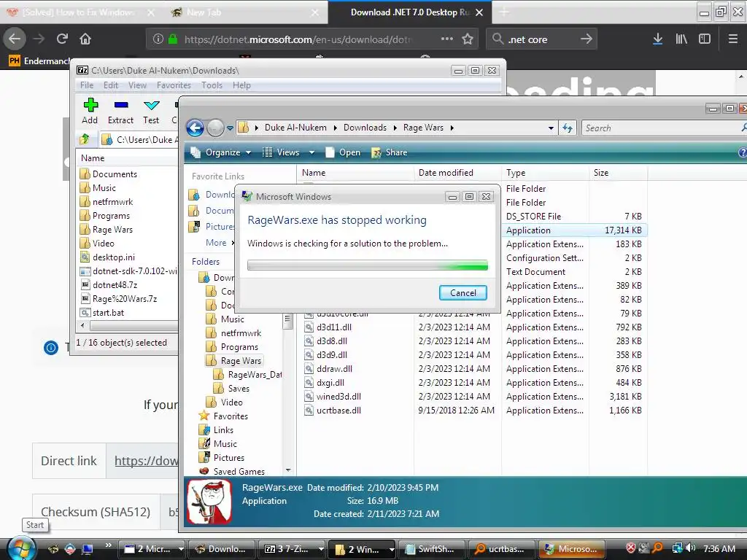The width and height of the screenshot is (747, 560).
Task: Open Duke Al-Nukem breadcrumb segment
Action: tap(295, 128)
